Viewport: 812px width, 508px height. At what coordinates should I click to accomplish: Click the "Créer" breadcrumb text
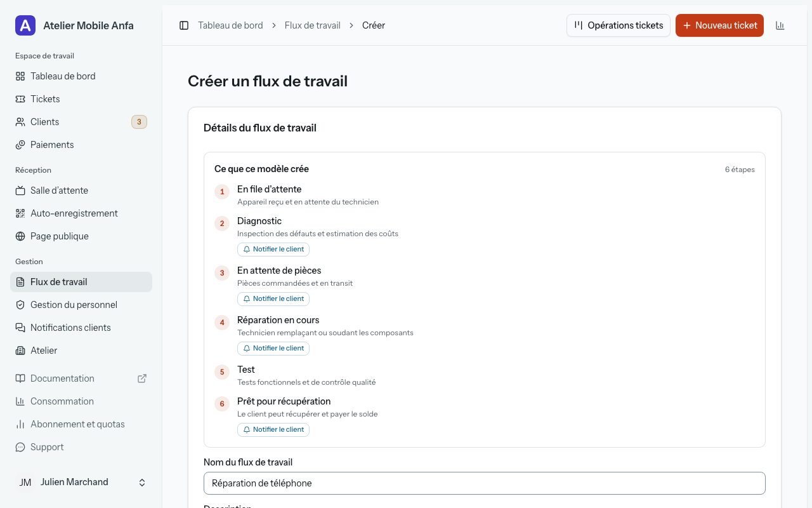click(x=374, y=25)
